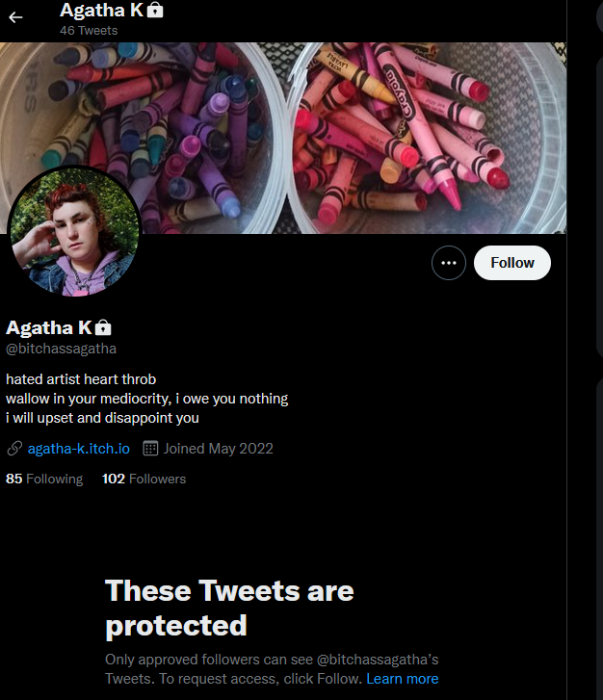Viewport: 603px width, 700px height.
Task: Open the three-dot more options menu
Action: pyautogui.click(x=449, y=263)
